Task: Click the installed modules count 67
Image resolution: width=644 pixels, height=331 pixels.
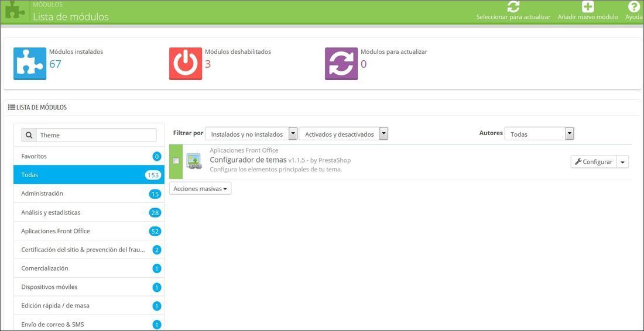Action: click(55, 64)
